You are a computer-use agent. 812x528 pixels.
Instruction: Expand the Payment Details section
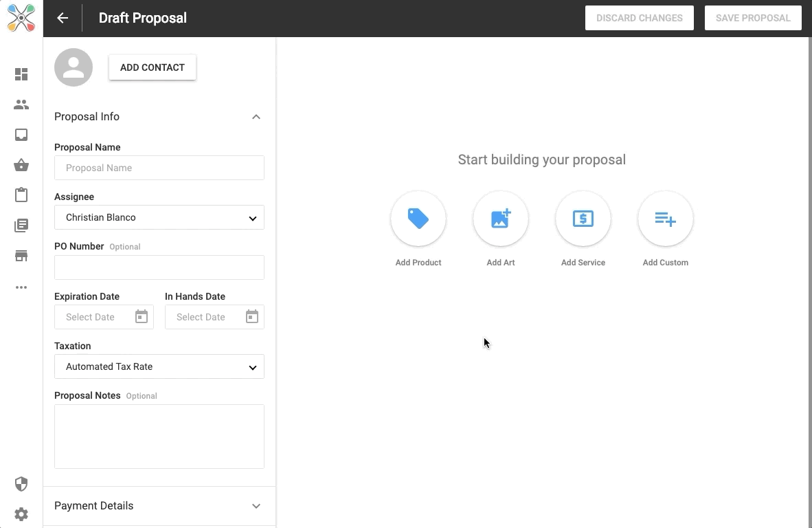pyautogui.click(x=256, y=505)
